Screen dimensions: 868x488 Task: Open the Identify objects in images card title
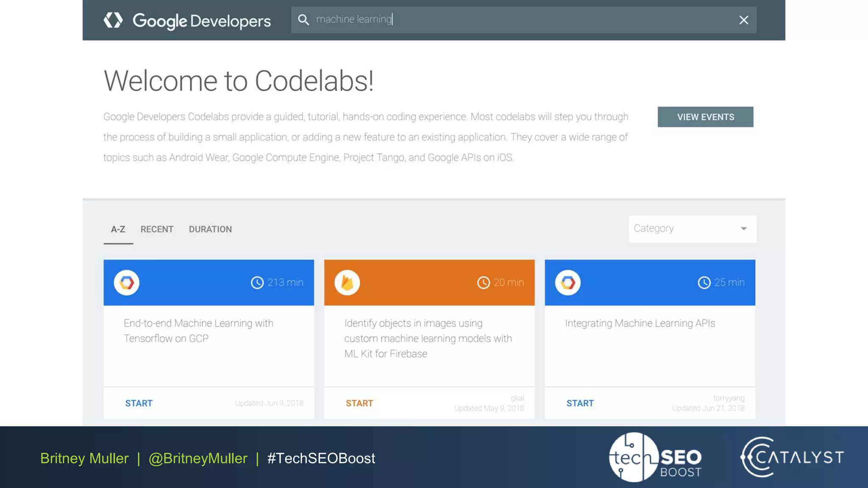(428, 338)
